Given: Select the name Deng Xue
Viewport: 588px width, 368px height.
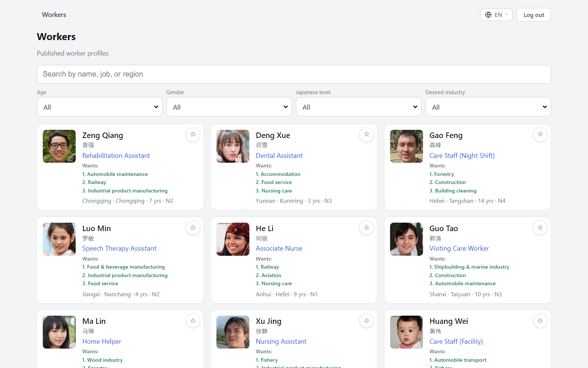Looking at the screenshot, I should 273,135.
